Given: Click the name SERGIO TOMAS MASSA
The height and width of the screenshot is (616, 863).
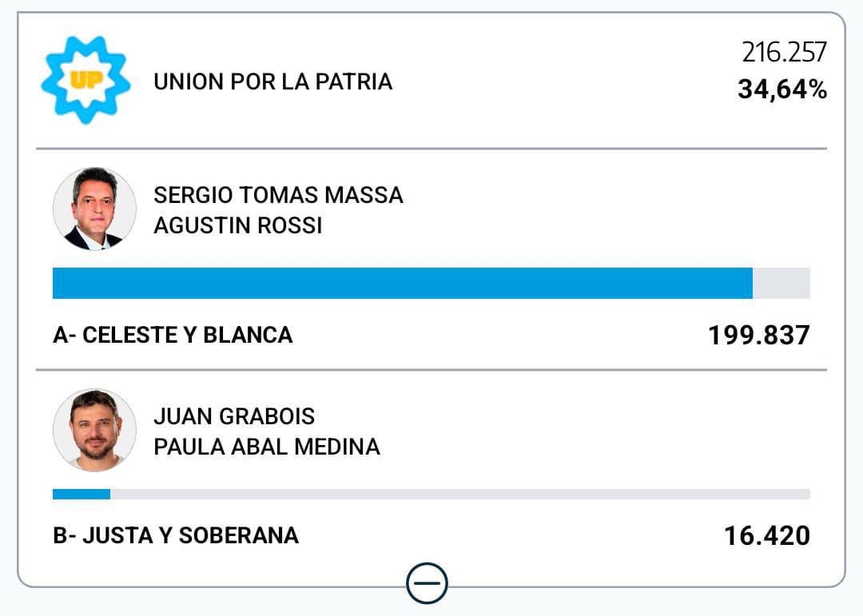Looking at the screenshot, I should tap(278, 195).
